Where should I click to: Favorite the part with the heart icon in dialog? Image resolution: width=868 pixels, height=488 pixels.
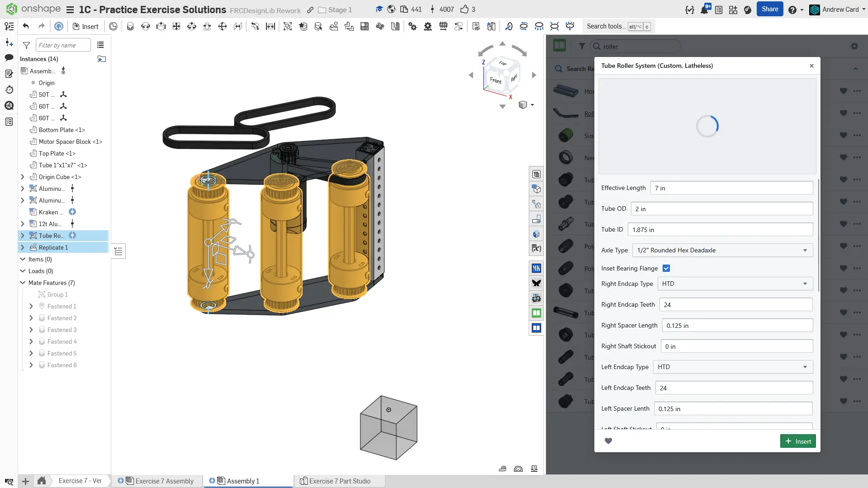click(x=608, y=441)
